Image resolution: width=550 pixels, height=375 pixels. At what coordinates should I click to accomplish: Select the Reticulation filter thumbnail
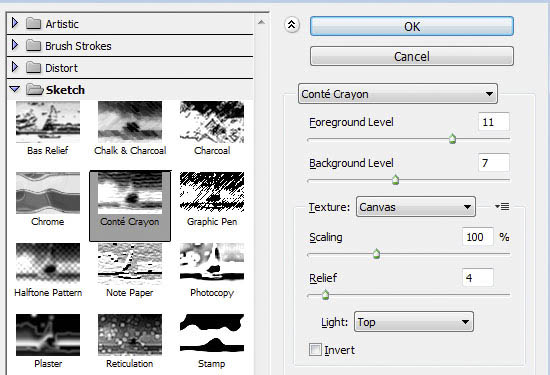coord(130,335)
